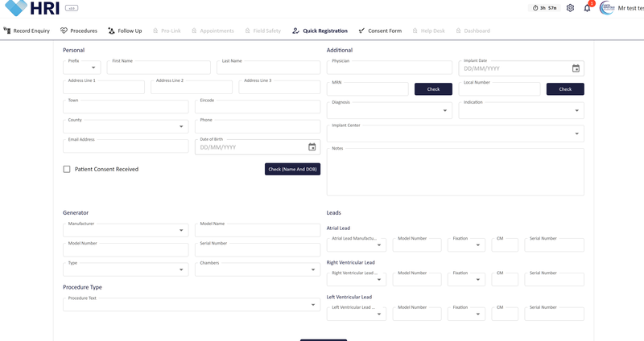Switch to the Procedures tab
This screenshot has height=341, width=644.
pyautogui.click(x=79, y=31)
